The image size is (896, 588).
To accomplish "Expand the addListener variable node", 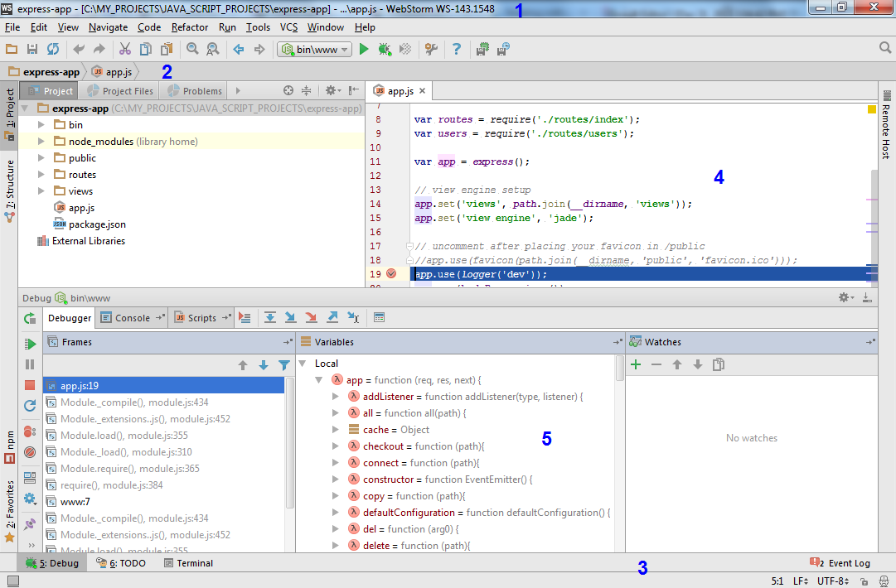I will [336, 397].
